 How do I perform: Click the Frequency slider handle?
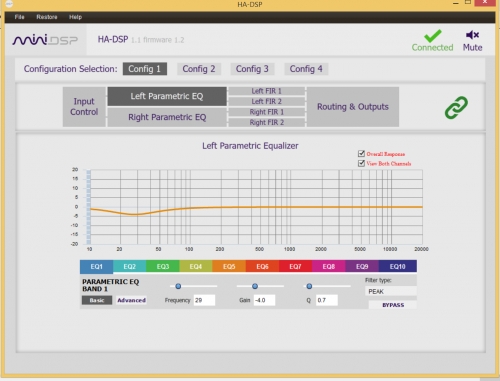[178, 286]
